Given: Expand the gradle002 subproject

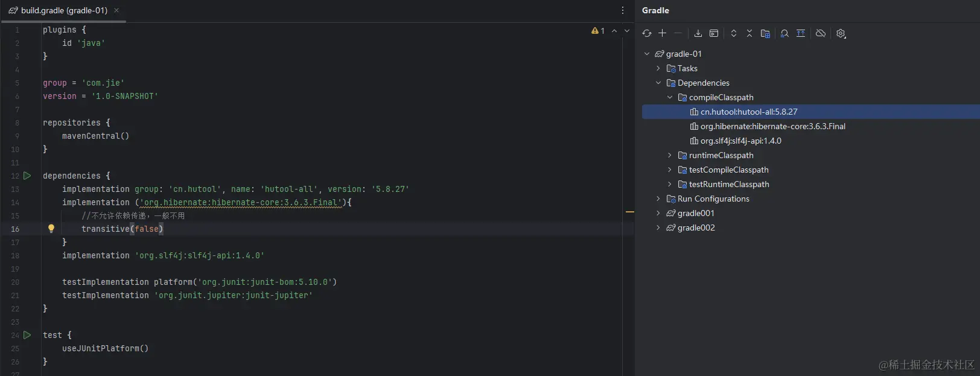Looking at the screenshot, I should click(658, 228).
